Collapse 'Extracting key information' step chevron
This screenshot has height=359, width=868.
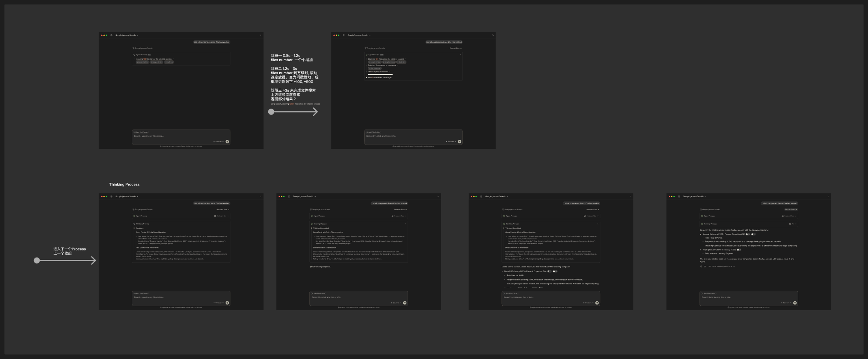click(390, 71)
